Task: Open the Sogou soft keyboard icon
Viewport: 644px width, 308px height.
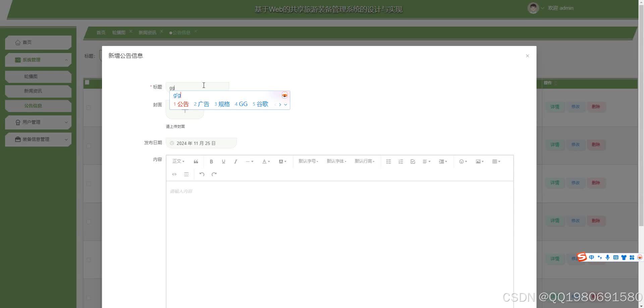Action: (615, 257)
